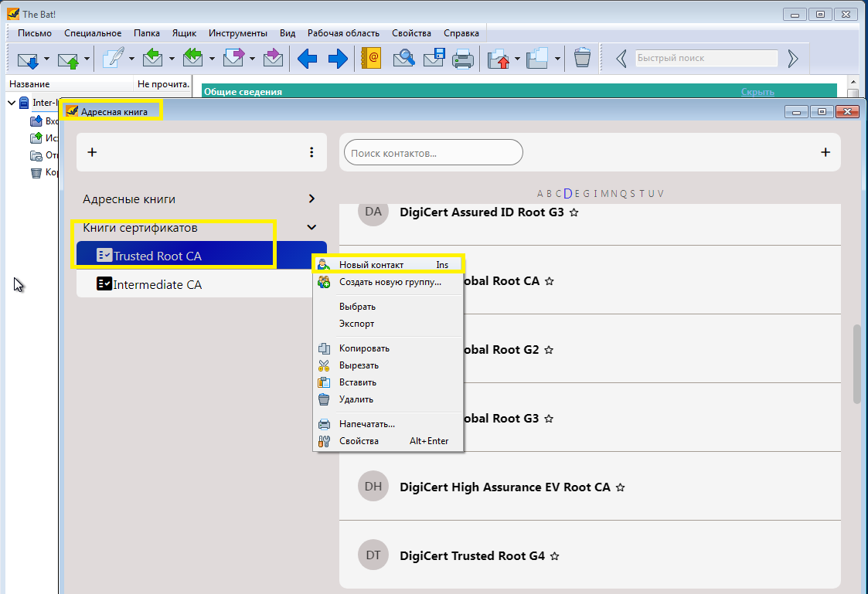868x594 pixels.
Task: Click the Redirect message toolbar icon
Action: pyautogui.click(x=273, y=58)
